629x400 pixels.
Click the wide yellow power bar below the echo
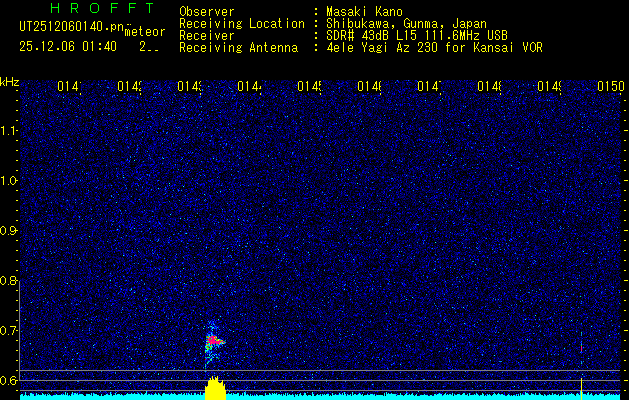(x=215, y=388)
